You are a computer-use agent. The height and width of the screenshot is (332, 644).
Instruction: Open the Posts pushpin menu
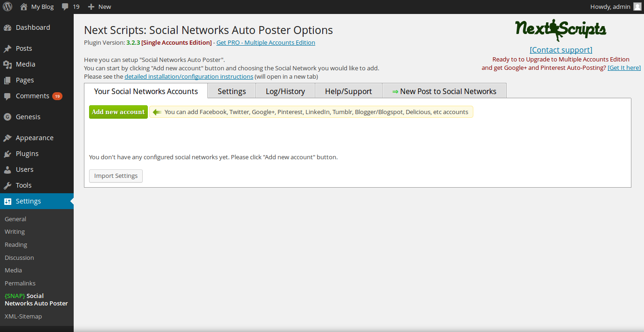(x=24, y=48)
